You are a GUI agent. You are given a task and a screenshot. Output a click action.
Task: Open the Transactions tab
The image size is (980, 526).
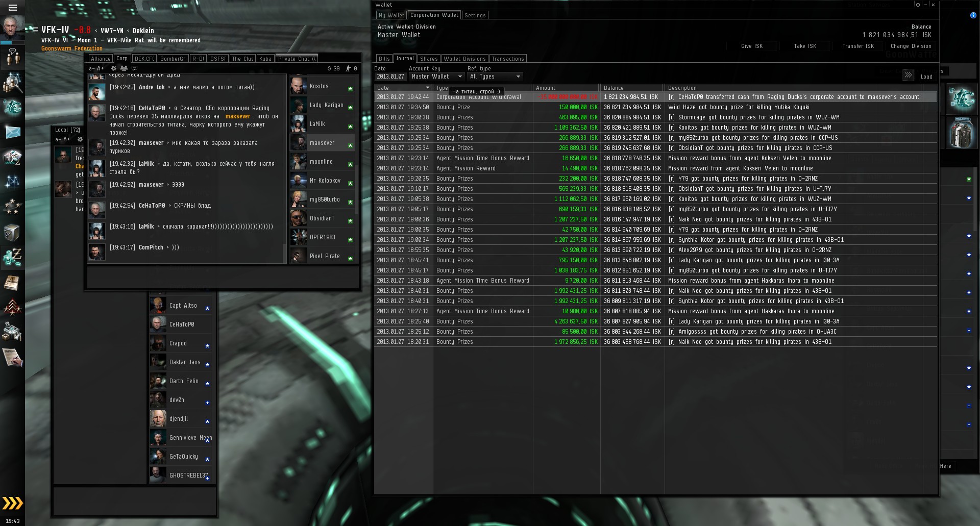(x=508, y=59)
